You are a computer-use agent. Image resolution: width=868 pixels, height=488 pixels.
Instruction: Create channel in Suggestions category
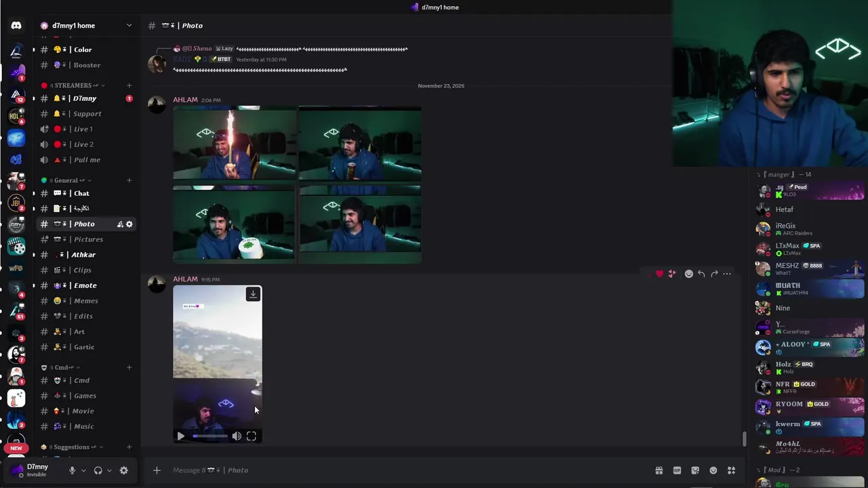click(x=129, y=447)
